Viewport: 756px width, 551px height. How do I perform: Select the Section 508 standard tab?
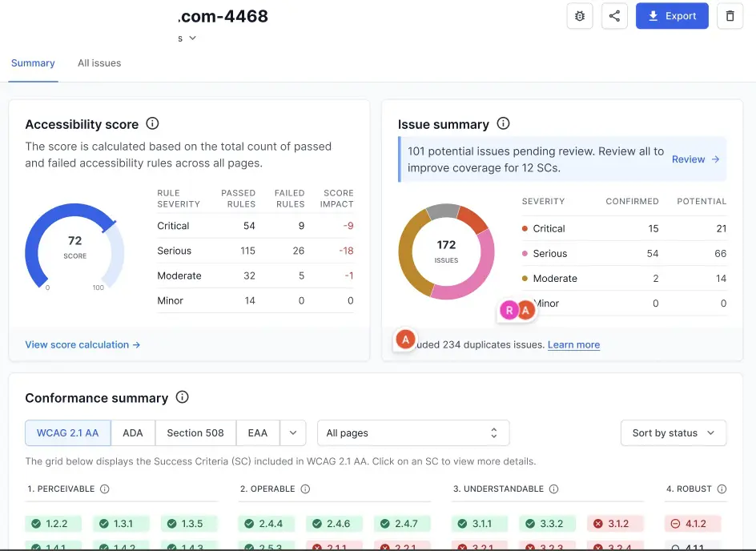[x=195, y=433]
